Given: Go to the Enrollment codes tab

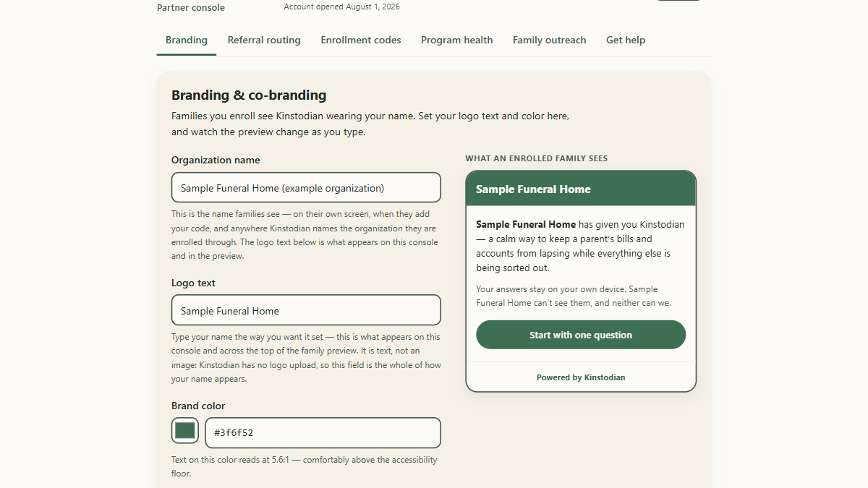Looking at the screenshot, I should click(361, 40).
